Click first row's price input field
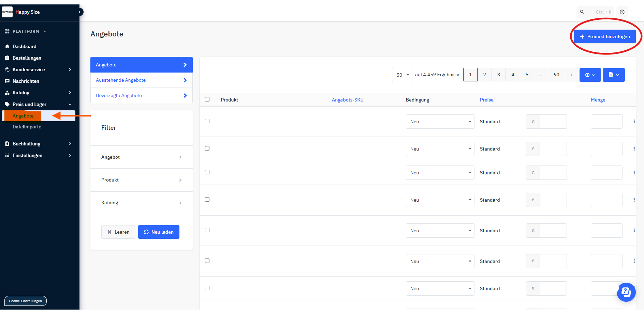The width and height of the screenshot is (644, 314). tap(553, 122)
